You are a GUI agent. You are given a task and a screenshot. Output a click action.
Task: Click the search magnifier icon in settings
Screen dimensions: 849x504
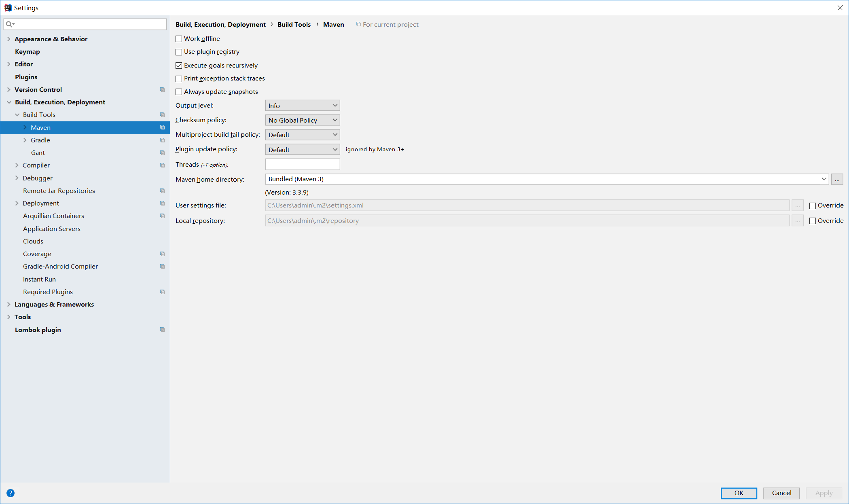9,24
